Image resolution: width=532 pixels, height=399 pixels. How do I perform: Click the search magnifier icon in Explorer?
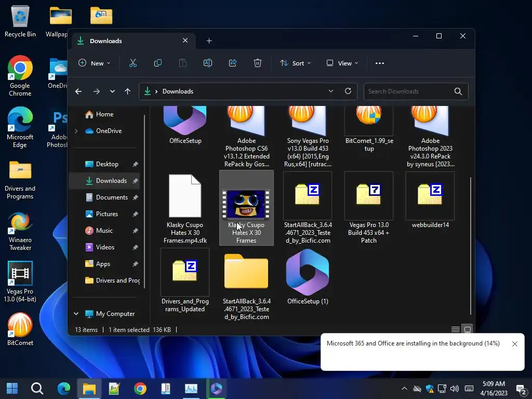[458, 91]
